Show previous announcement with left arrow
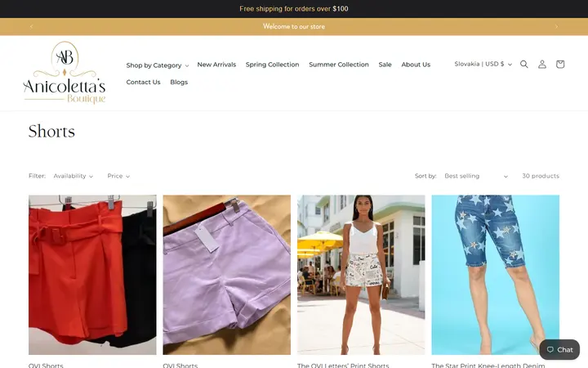The image size is (588, 368). tap(32, 27)
